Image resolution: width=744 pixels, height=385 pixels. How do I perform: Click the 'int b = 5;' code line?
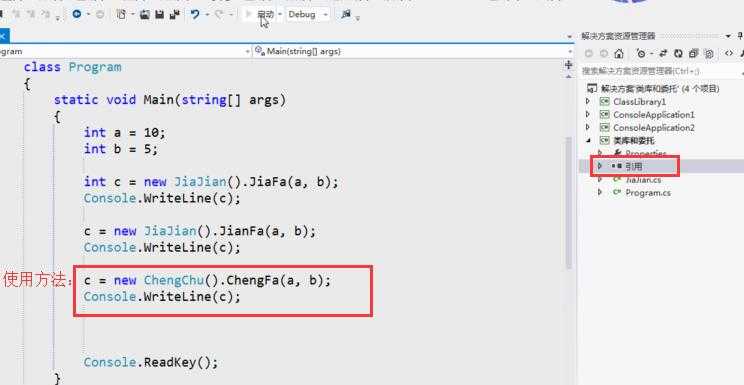tap(121, 149)
